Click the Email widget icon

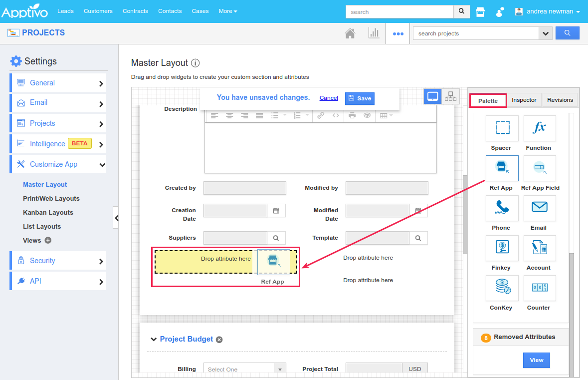pos(539,208)
